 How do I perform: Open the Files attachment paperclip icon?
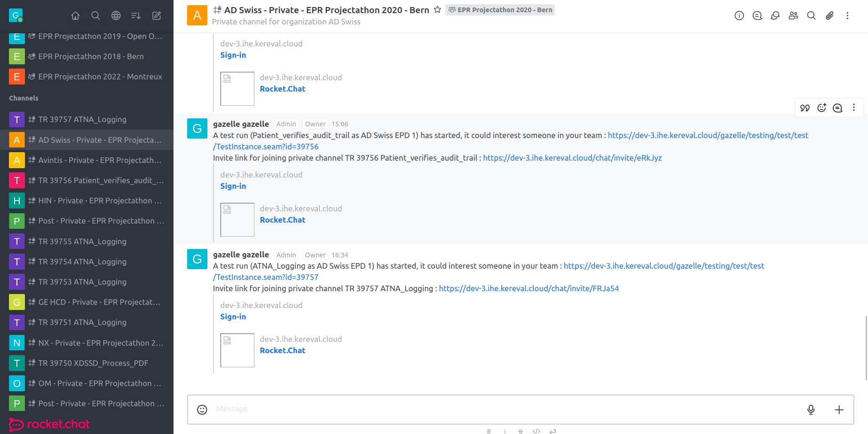[x=829, y=15]
